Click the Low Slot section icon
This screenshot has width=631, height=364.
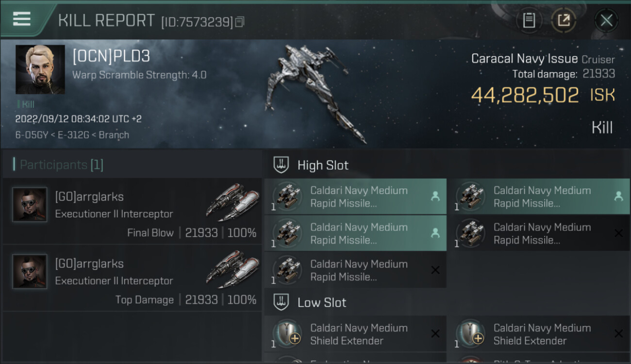click(x=281, y=302)
